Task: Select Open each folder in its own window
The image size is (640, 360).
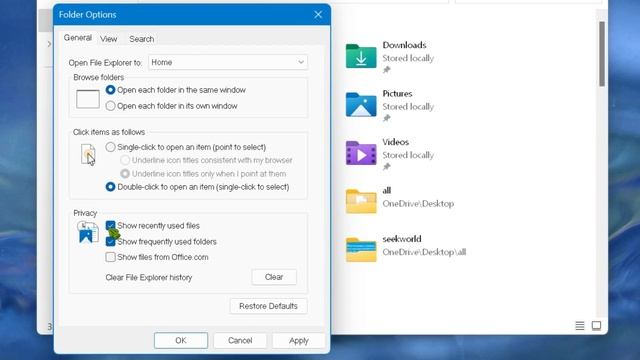Action: pyautogui.click(x=171, y=106)
